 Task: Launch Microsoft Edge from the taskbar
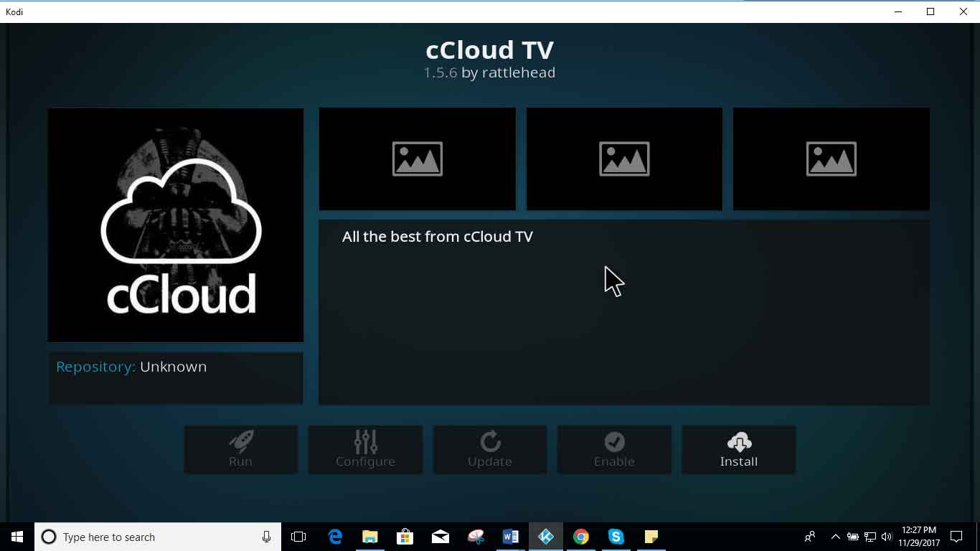335,537
